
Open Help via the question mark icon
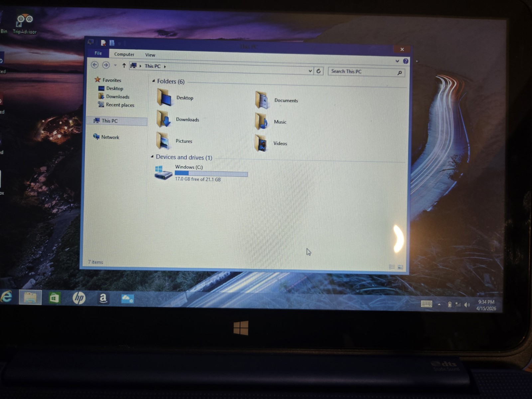click(x=406, y=61)
